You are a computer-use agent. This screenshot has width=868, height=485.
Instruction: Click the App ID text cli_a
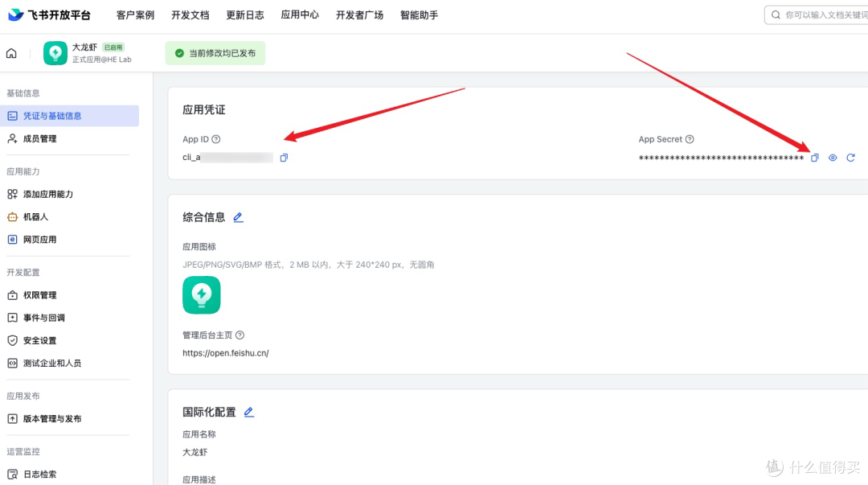point(191,158)
